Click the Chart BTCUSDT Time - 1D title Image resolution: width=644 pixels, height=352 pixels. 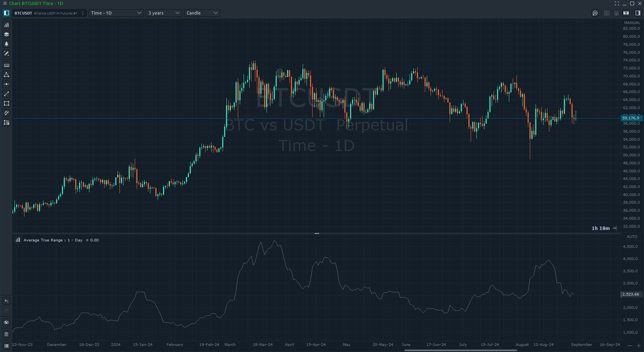coord(36,3)
